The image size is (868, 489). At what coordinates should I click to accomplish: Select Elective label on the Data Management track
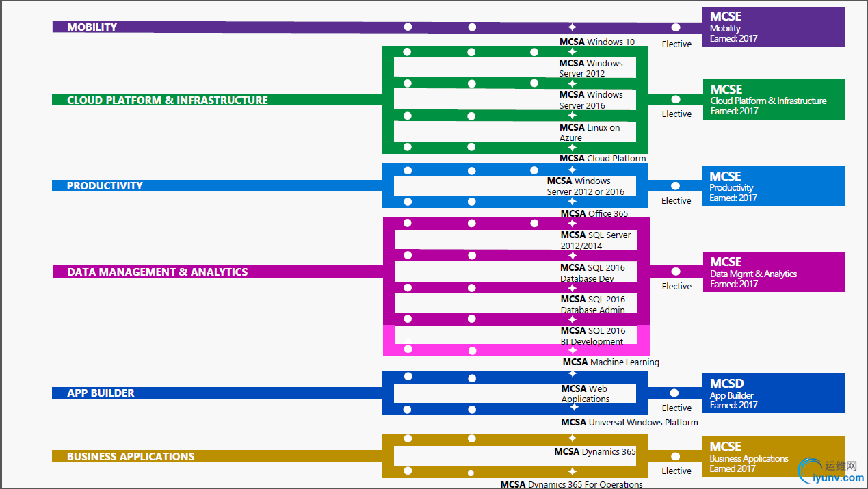click(676, 287)
